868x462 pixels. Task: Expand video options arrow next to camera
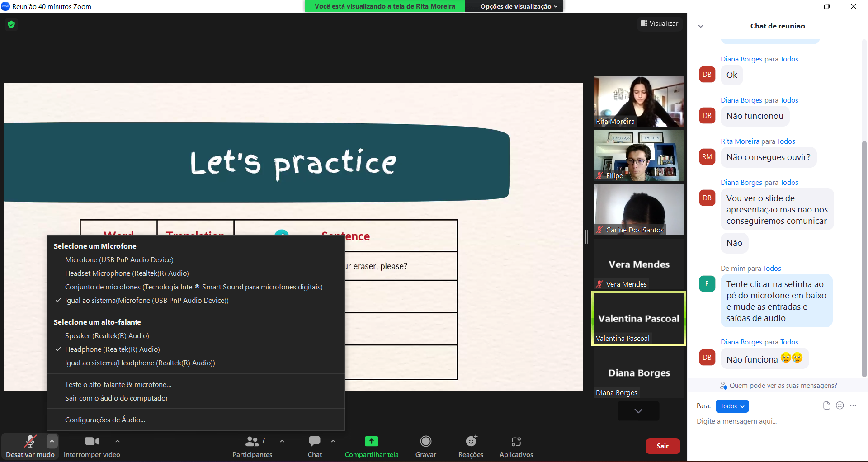(118, 441)
